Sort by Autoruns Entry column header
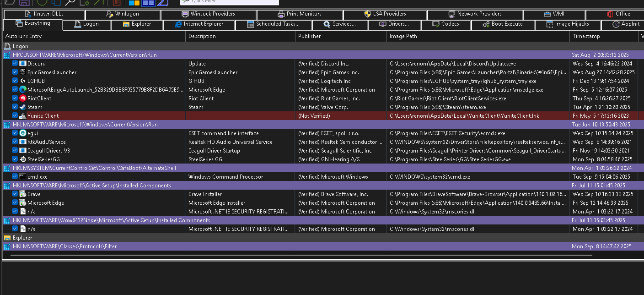This screenshot has width=644, height=295. (94, 36)
